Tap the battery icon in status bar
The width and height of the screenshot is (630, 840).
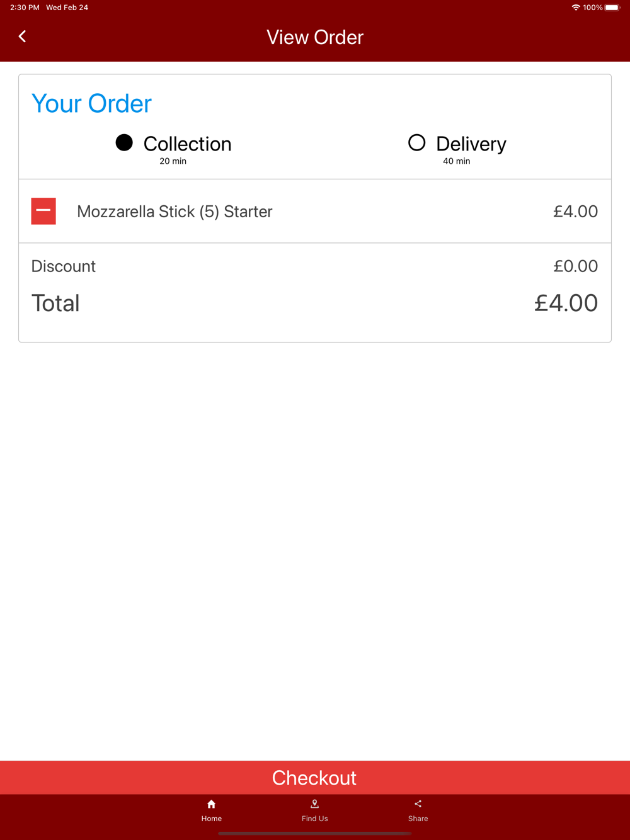click(612, 8)
